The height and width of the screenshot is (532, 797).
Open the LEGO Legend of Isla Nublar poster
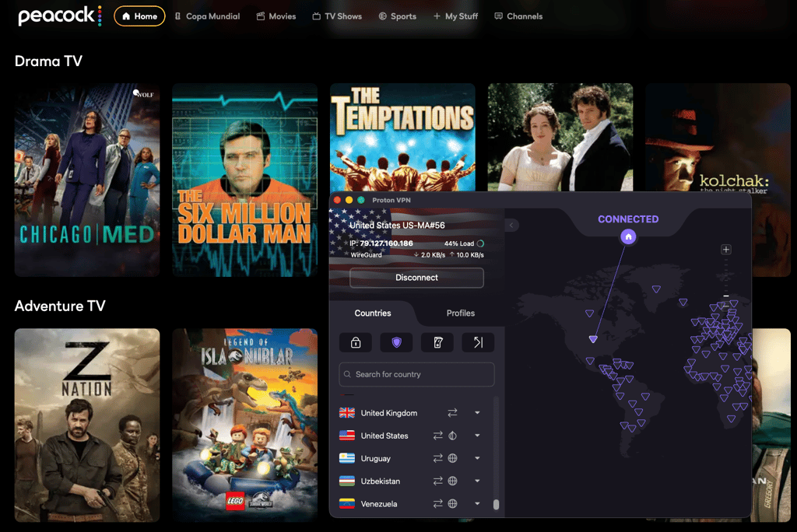pyautogui.click(x=244, y=425)
